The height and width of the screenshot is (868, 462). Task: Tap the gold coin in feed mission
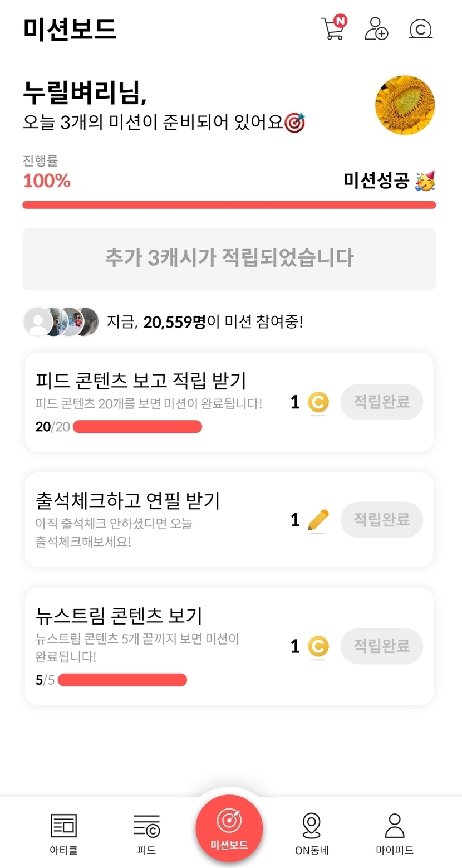pos(318,402)
